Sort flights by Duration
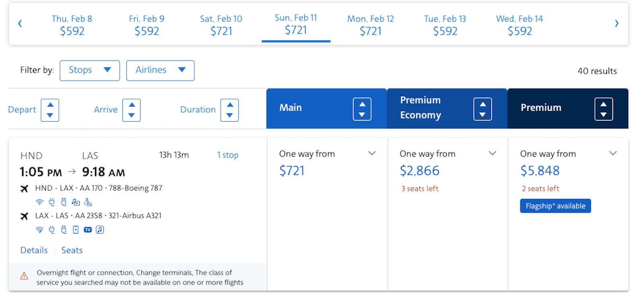 (x=229, y=110)
